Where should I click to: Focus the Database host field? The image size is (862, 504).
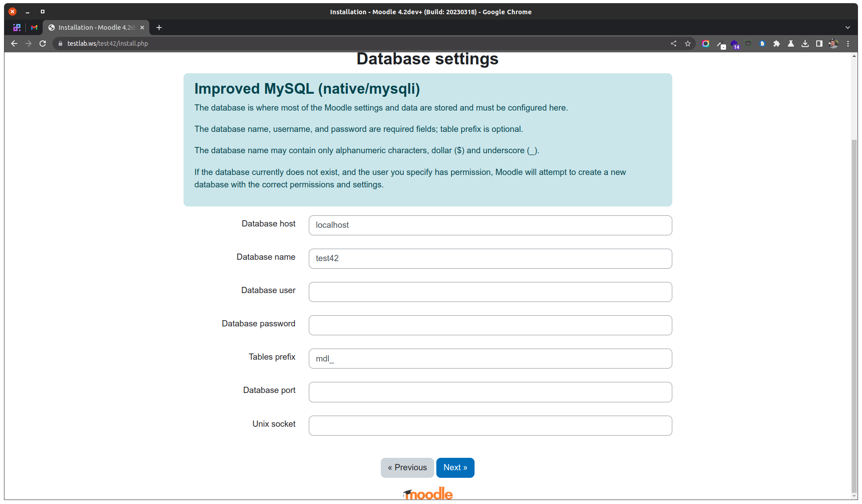[490, 225]
